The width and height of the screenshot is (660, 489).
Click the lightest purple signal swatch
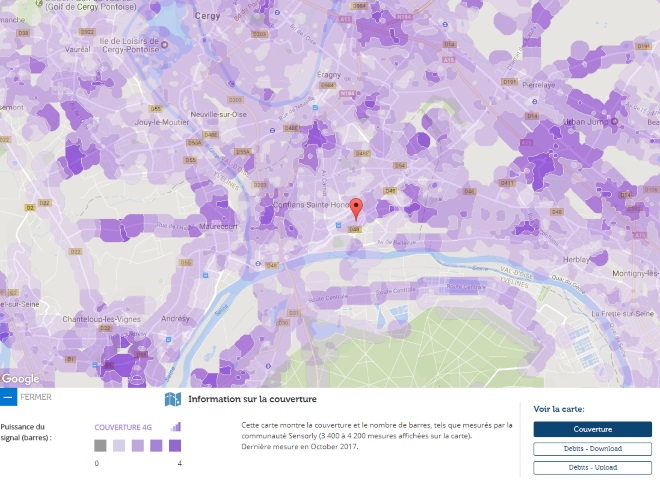pos(119,446)
